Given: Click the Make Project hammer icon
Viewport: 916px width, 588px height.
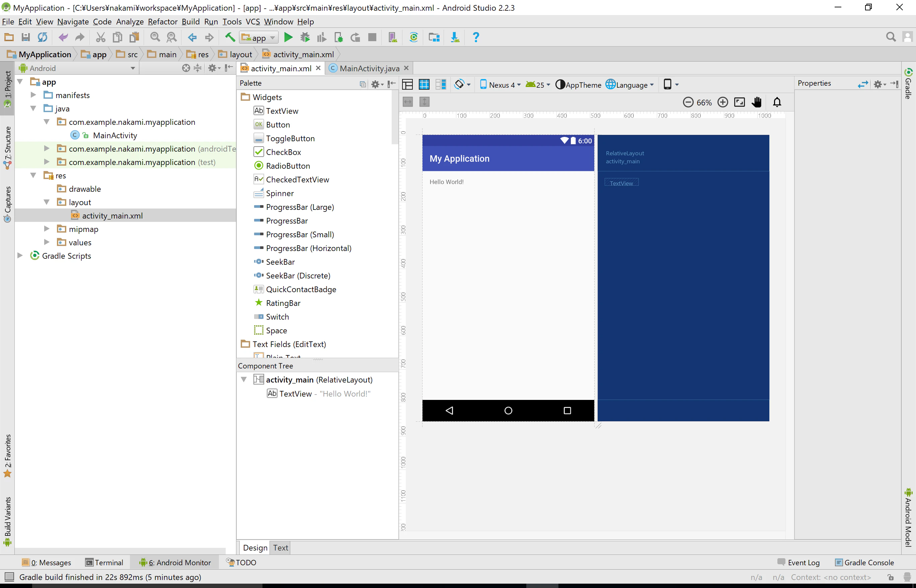Looking at the screenshot, I should pos(230,37).
